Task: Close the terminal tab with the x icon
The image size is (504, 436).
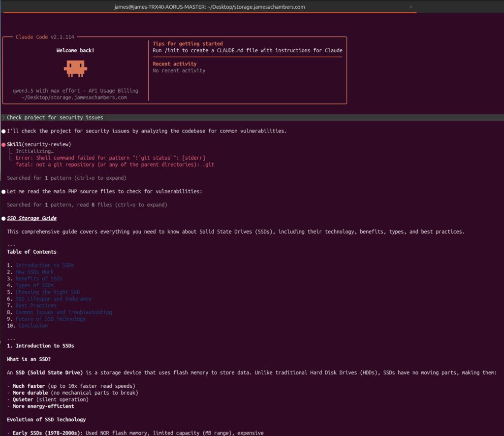Action: click(411, 7)
